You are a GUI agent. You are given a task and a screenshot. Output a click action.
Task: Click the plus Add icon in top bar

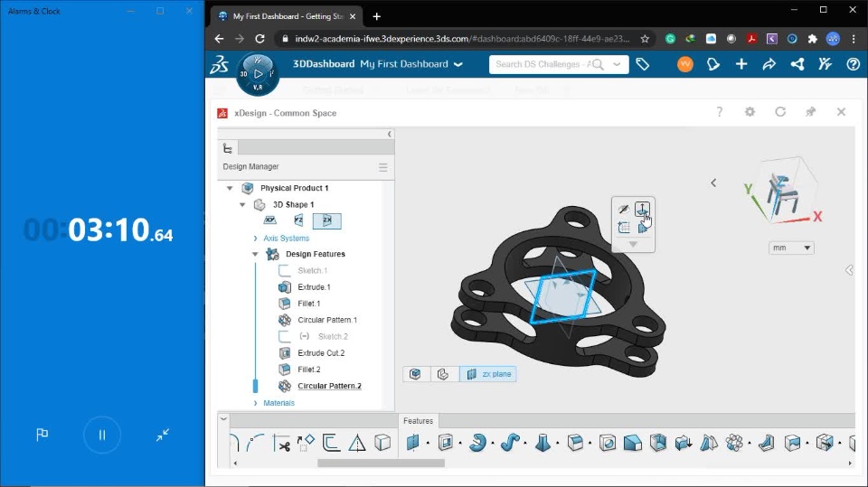[741, 64]
